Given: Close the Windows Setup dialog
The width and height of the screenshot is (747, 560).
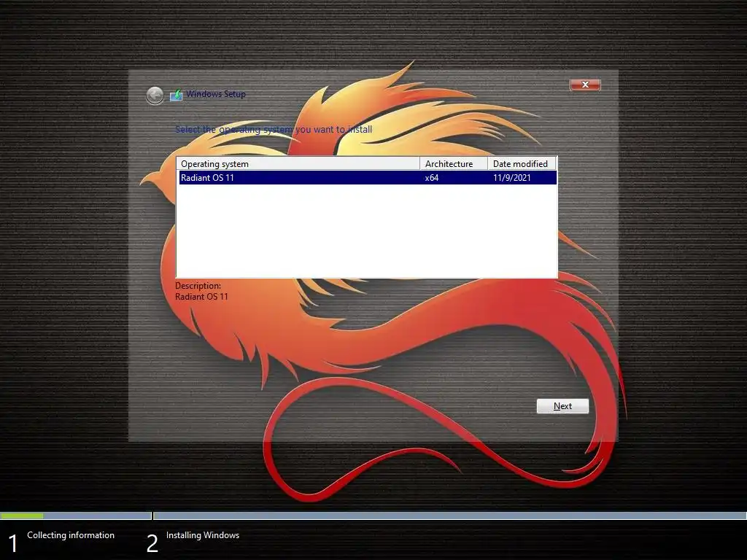Looking at the screenshot, I should [585, 85].
